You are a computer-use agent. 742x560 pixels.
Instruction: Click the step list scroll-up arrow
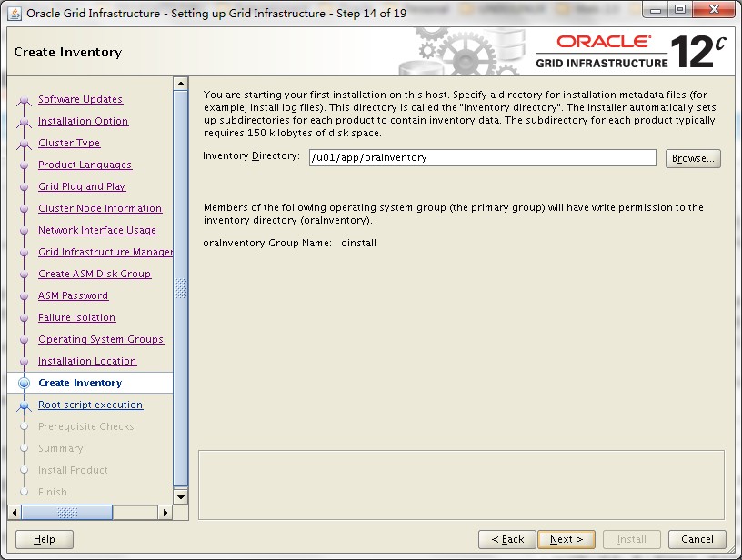(181, 84)
